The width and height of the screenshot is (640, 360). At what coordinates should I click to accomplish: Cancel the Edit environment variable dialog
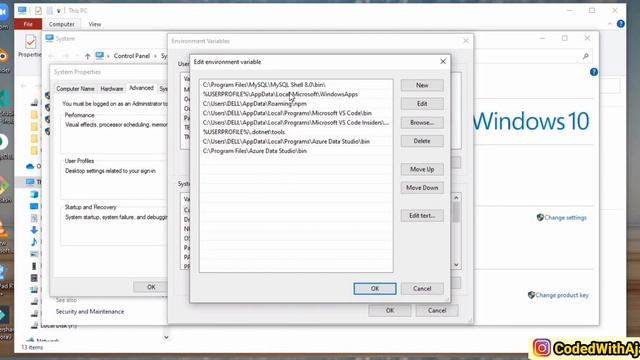(422, 289)
